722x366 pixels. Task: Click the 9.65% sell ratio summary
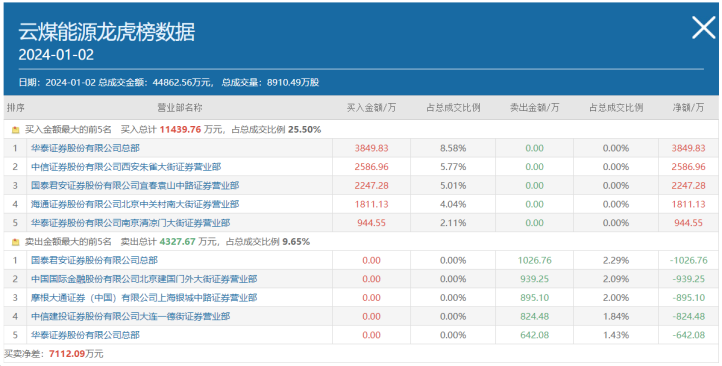click(297, 242)
